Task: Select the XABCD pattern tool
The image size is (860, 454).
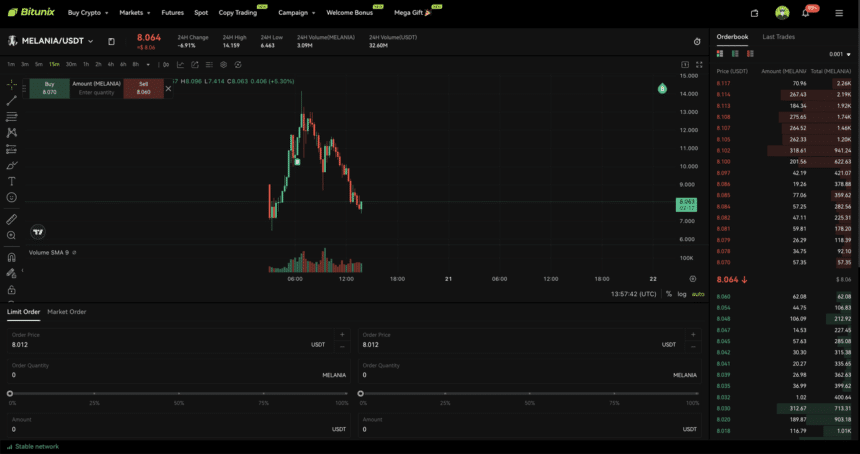Action: click(x=12, y=133)
